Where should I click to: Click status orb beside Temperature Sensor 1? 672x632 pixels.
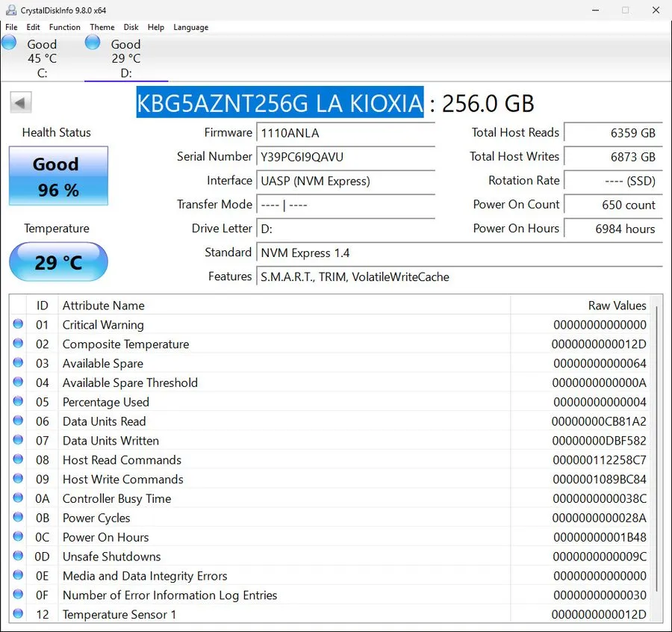(x=18, y=613)
